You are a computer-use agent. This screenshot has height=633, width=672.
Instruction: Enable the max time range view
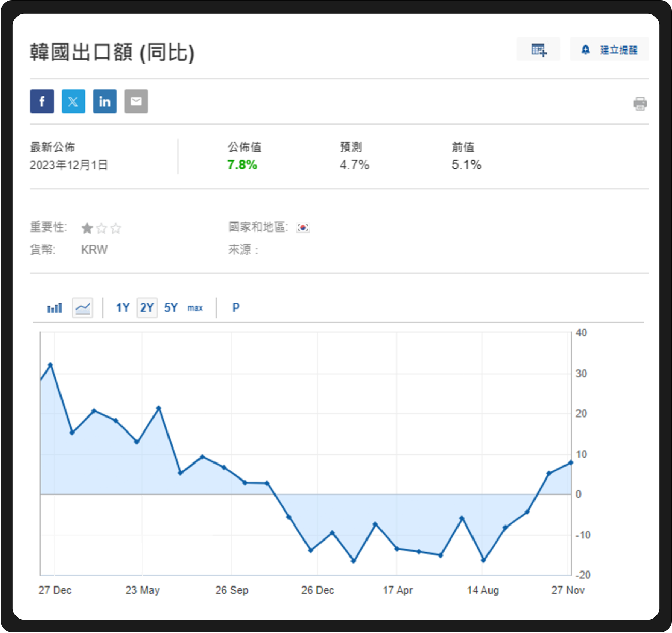click(195, 308)
